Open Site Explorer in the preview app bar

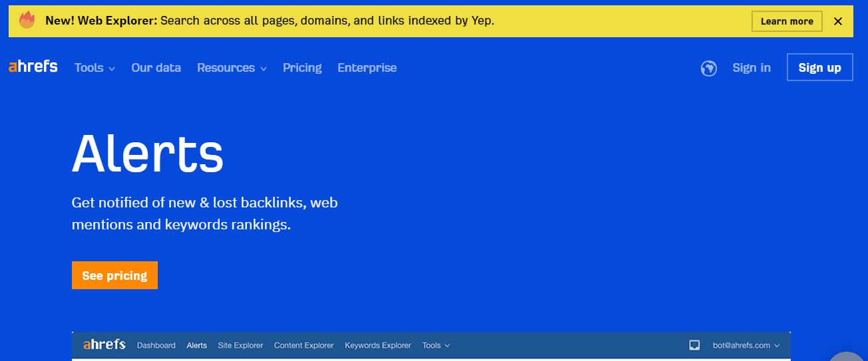[240, 346]
